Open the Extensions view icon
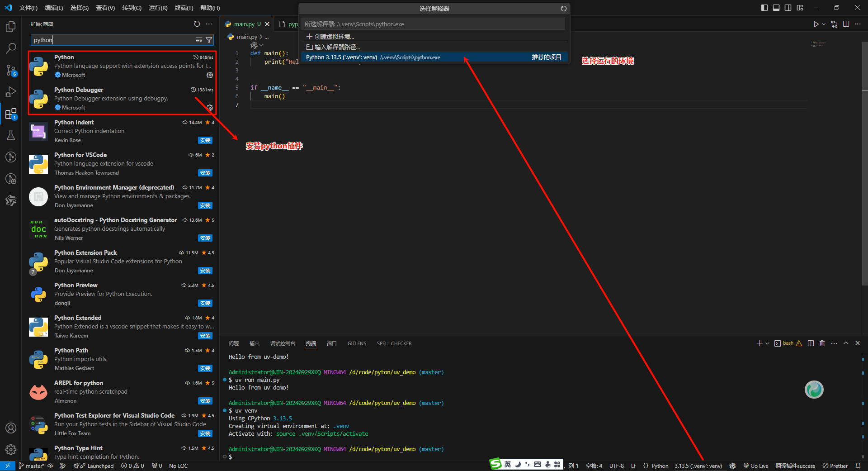The image size is (868, 471). point(11,114)
